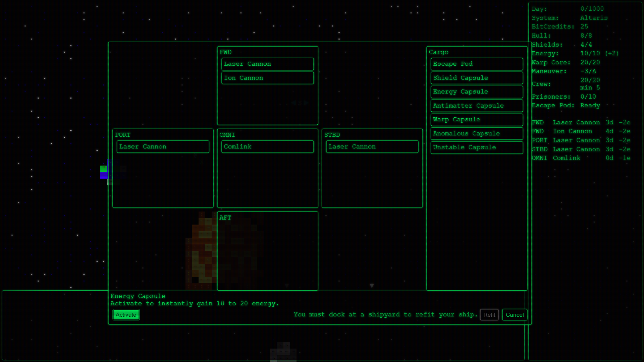The width and height of the screenshot is (644, 362).
Task: Select the Comlink in OMNI
Action: point(267,146)
